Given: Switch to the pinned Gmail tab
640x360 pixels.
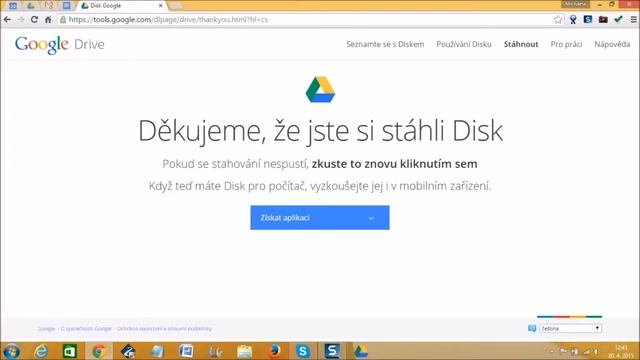Looking at the screenshot, I should pos(49,6).
